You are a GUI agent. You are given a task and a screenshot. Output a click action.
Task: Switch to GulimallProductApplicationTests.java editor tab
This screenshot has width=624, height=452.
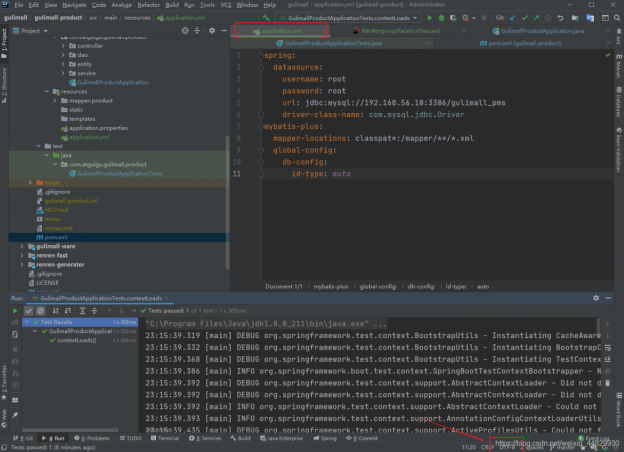tap(330, 43)
